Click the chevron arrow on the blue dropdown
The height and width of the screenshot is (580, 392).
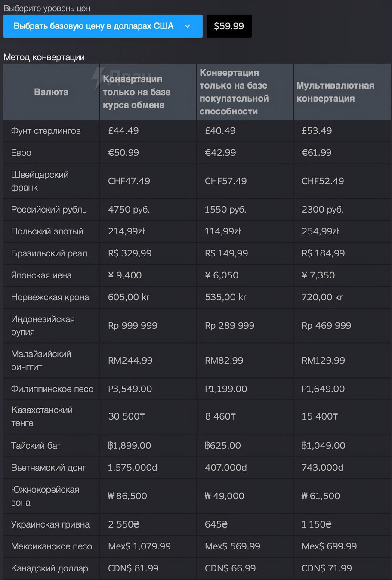188,26
